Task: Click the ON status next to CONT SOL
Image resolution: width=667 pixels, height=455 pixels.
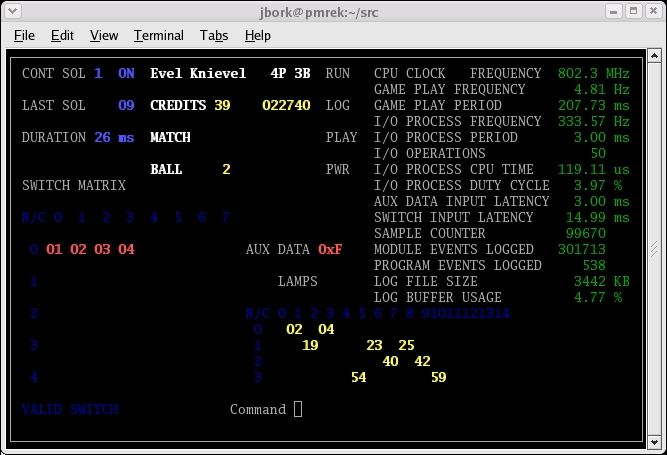Action: (x=126, y=73)
